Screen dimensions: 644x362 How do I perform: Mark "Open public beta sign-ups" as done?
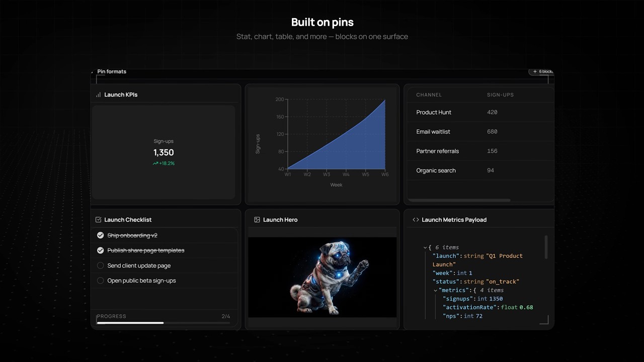100,281
